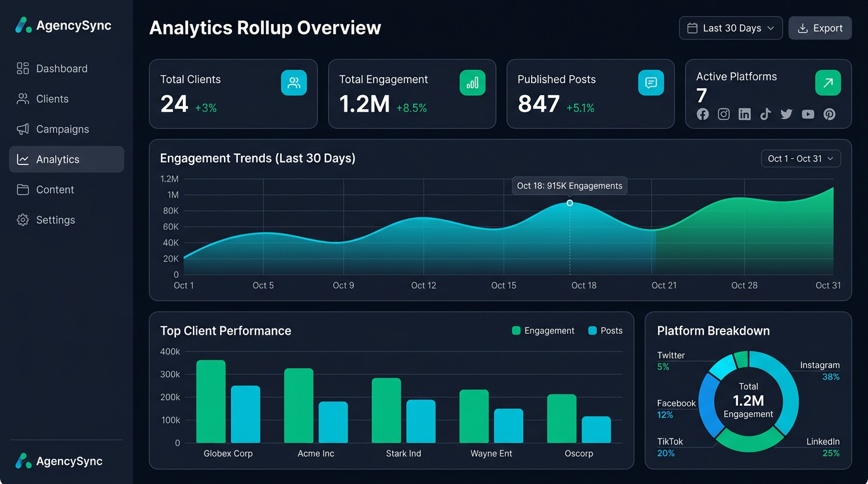Open the Last 30 Days date dropdown
The image size is (868, 484).
click(x=730, y=28)
